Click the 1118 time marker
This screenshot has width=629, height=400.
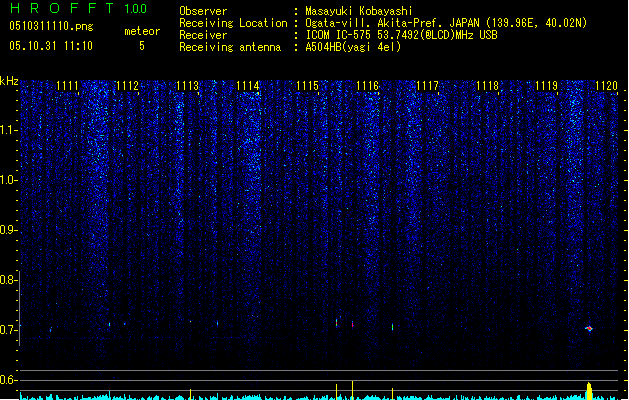coord(487,86)
